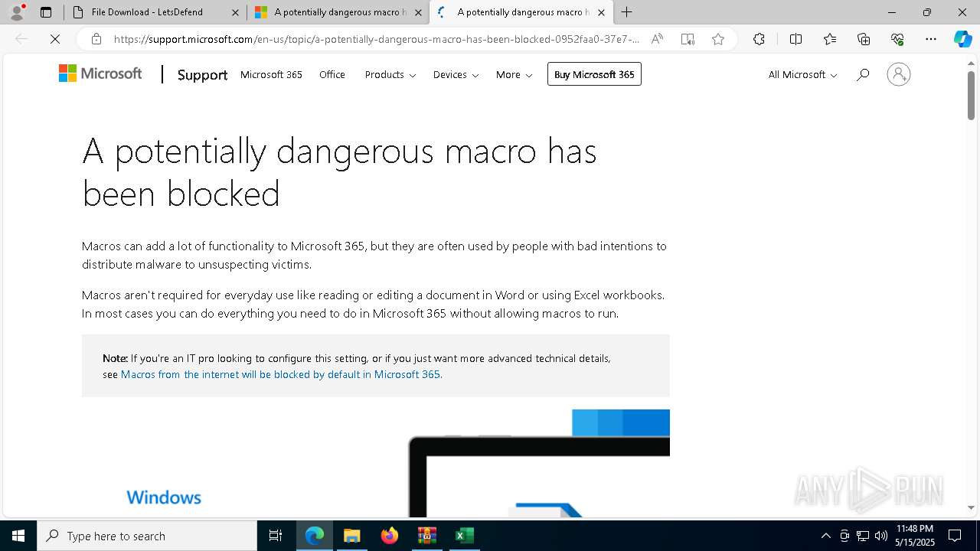Open Collections icon
Screen dimensions: 980x551
864,39
